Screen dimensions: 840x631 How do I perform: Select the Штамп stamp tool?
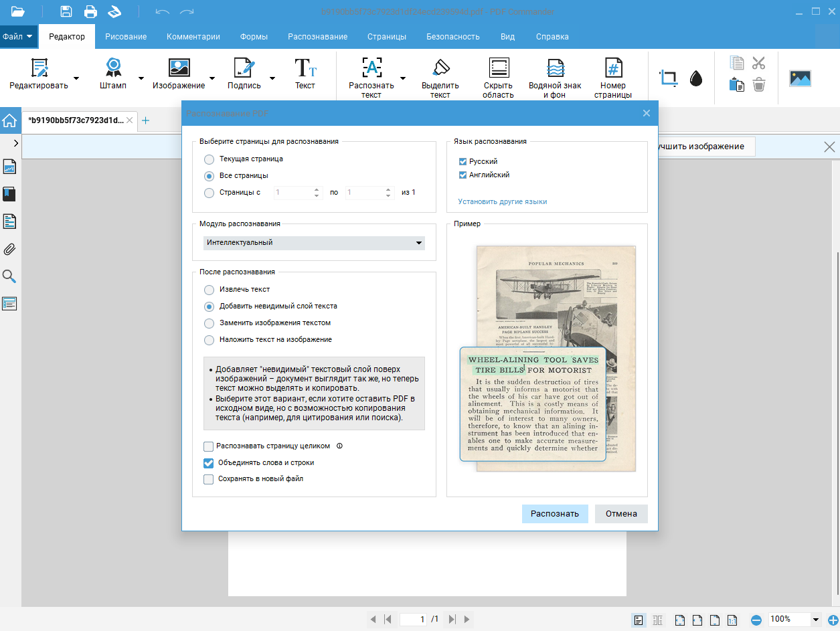coord(113,74)
